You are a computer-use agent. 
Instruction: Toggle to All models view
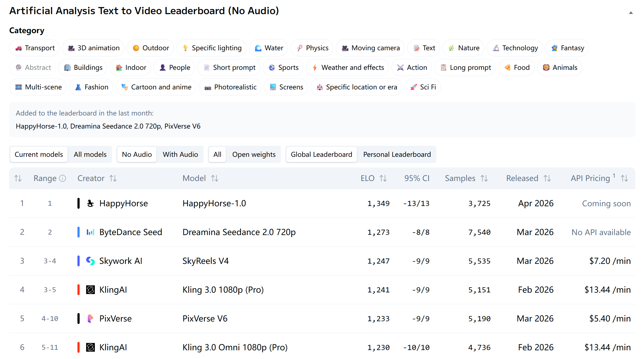click(x=90, y=154)
